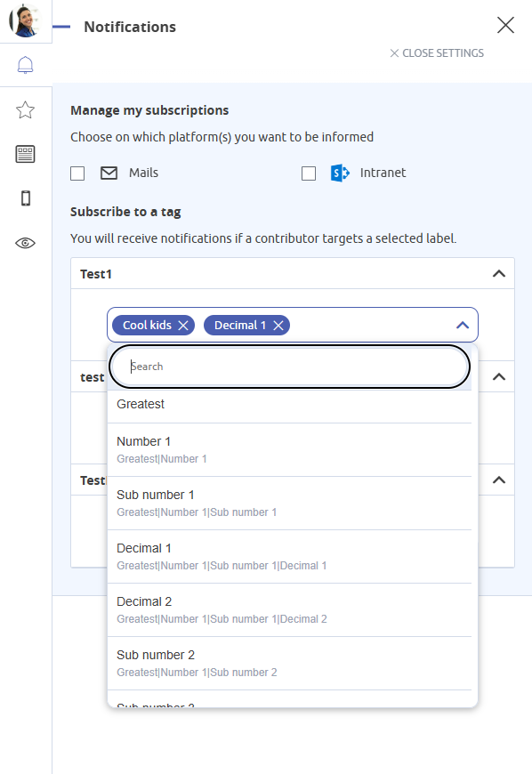
Task: Click the user profile avatar
Action: [25, 20]
